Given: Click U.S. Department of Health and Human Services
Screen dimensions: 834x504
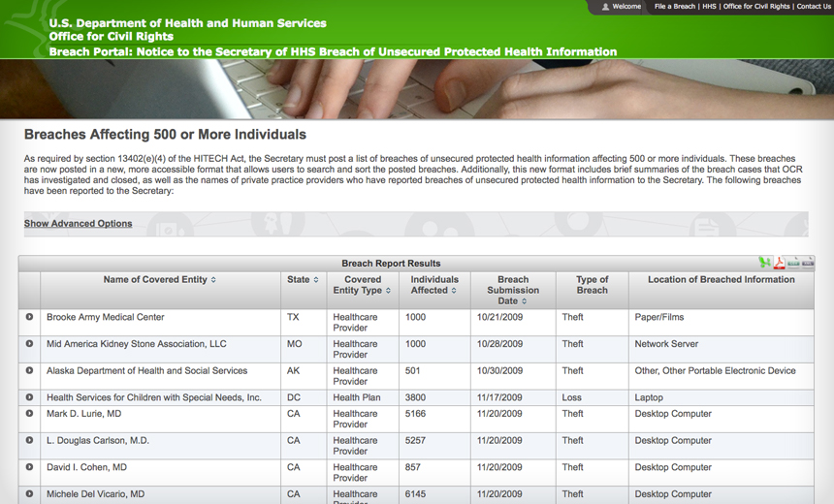Looking at the screenshot, I should pyautogui.click(x=188, y=23).
